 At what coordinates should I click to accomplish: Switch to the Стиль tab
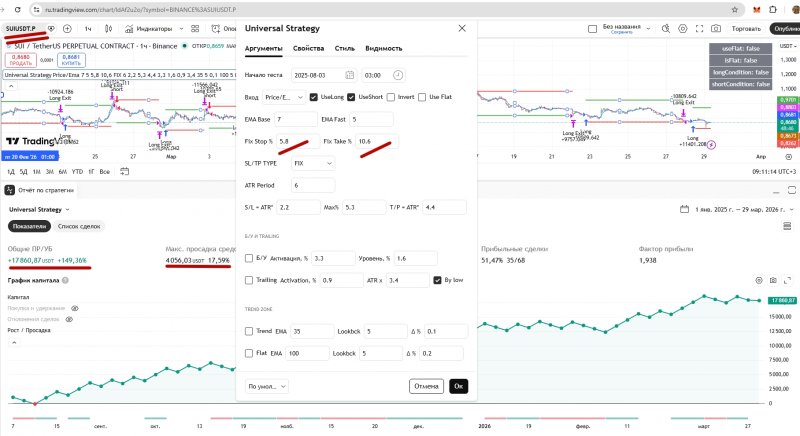click(344, 48)
